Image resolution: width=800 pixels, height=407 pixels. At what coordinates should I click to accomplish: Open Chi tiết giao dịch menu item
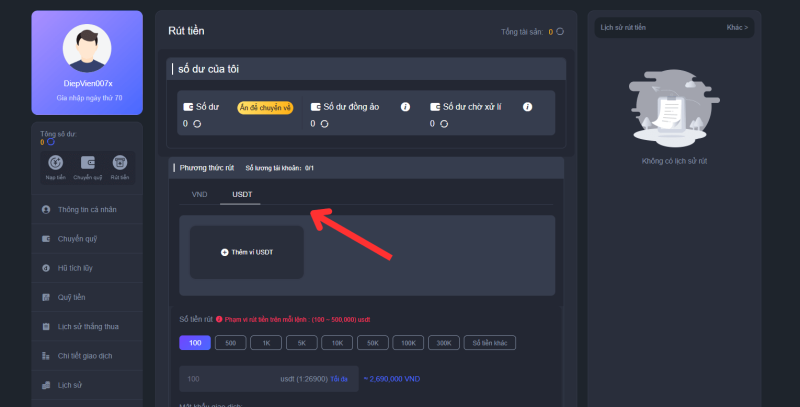click(x=87, y=356)
